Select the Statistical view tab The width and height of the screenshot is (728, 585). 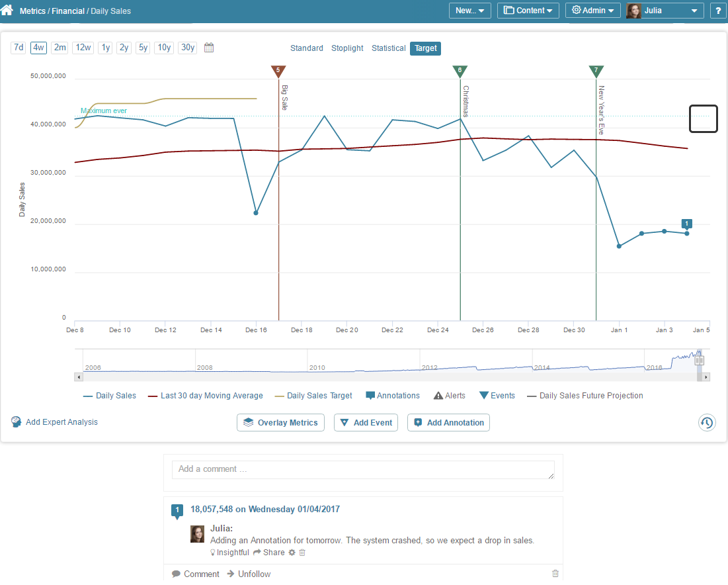[x=388, y=48]
